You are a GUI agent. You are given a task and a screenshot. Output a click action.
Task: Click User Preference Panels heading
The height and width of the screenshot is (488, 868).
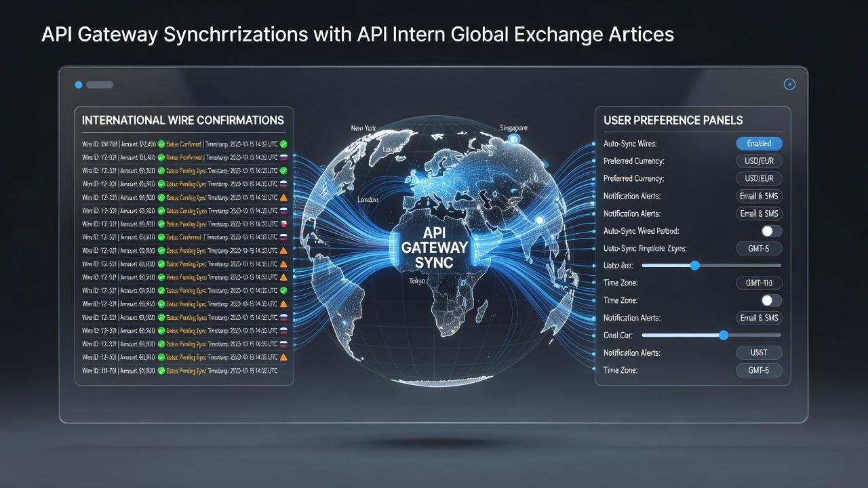tap(673, 120)
